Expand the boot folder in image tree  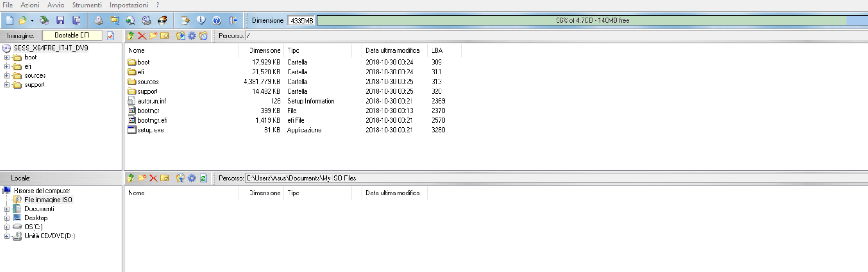(x=7, y=58)
